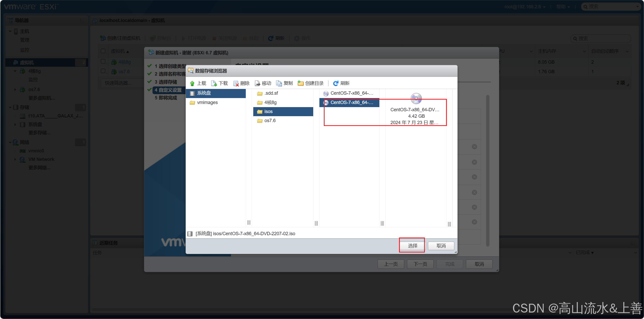Click the 快速筛选器 quick filter field
Screen dimensions: 644x319
(x=121, y=83)
